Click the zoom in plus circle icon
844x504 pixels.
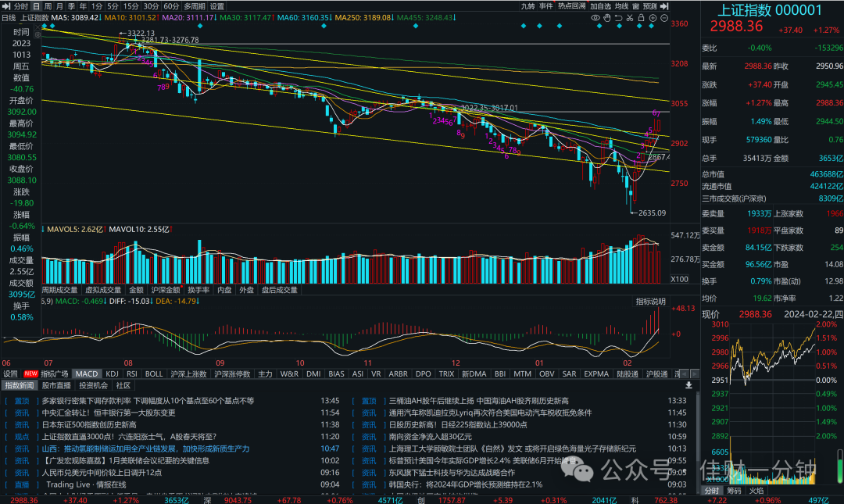[653, 18]
